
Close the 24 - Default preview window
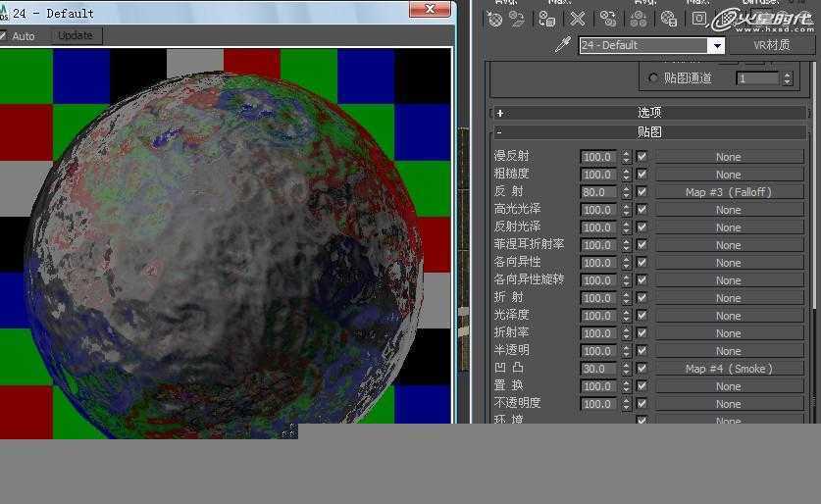(x=430, y=9)
